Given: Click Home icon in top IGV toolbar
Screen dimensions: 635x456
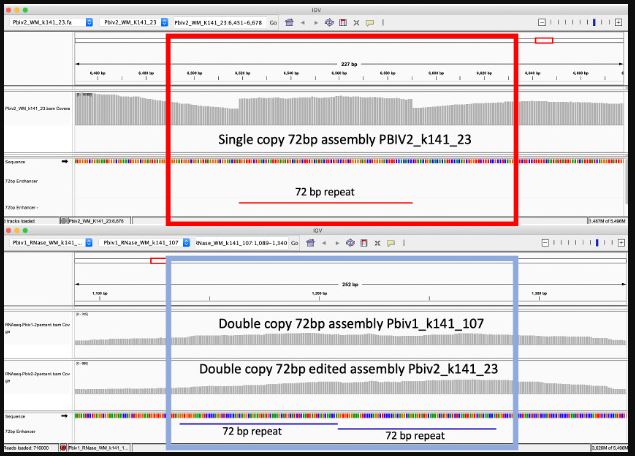Looking at the screenshot, I should (x=289, y=22).
